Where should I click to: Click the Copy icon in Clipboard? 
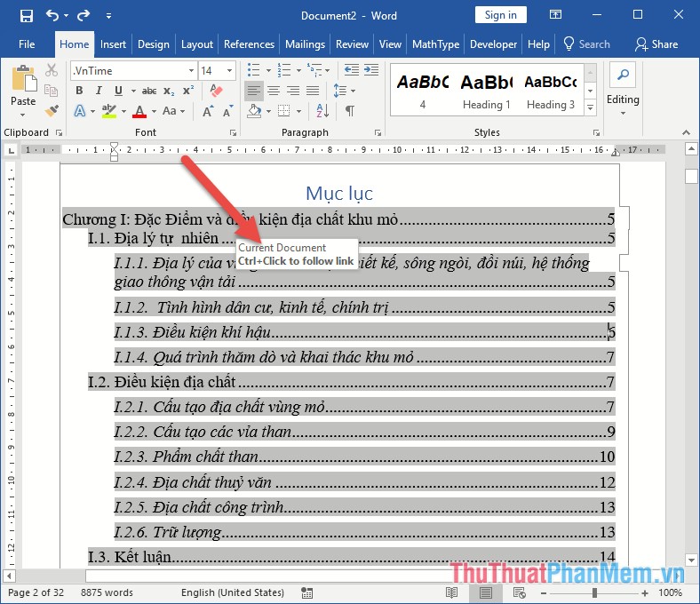pyautogui.click(x=52, y=91)
